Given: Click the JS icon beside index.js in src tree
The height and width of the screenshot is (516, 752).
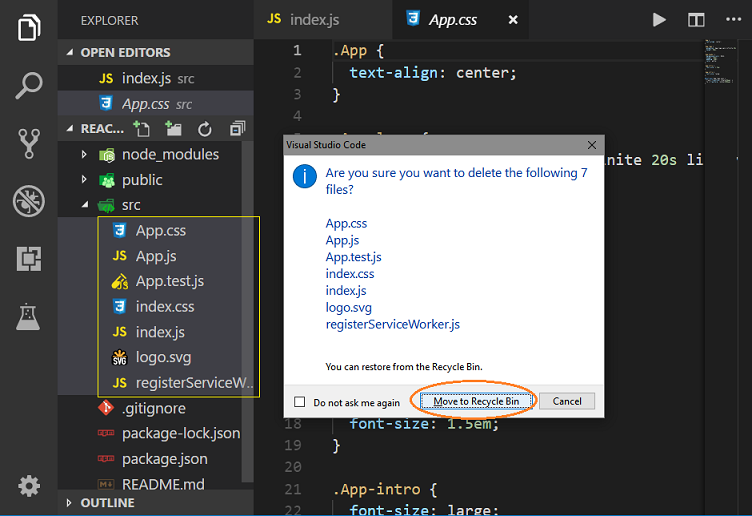Looking at the screenshot, I should [119, 332].
